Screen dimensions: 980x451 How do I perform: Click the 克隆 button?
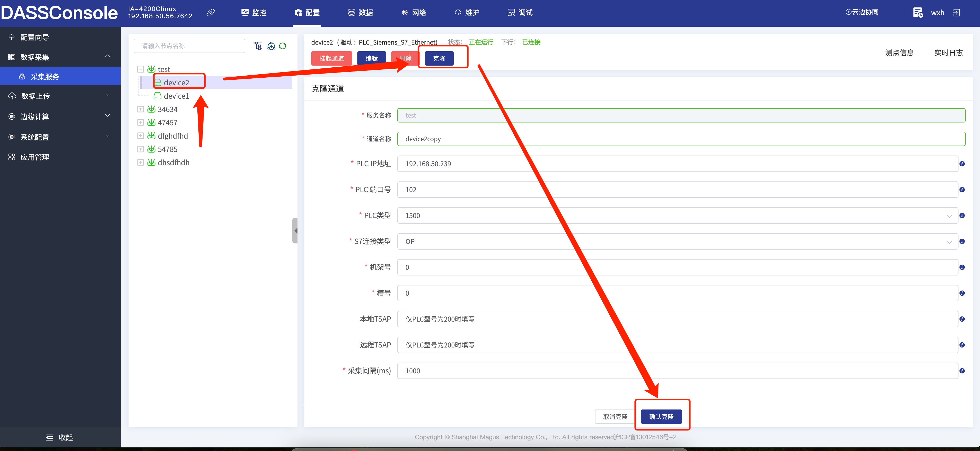[439, 58]
